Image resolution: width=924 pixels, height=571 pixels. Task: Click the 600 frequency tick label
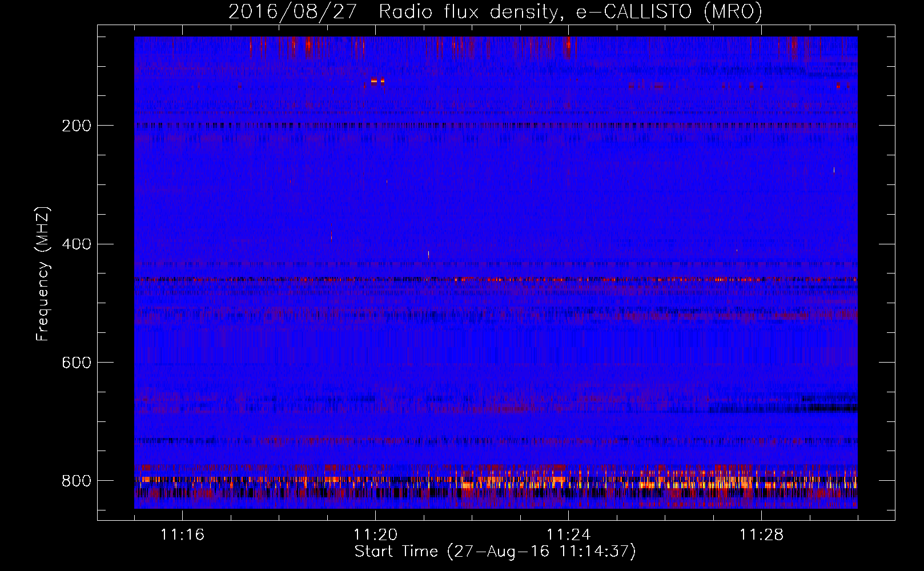[76, 363]
